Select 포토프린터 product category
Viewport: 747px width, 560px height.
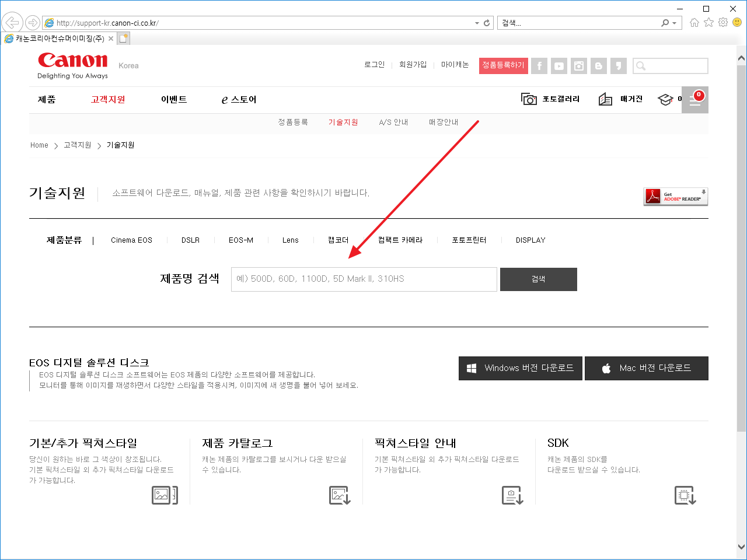tap(469, 240)
